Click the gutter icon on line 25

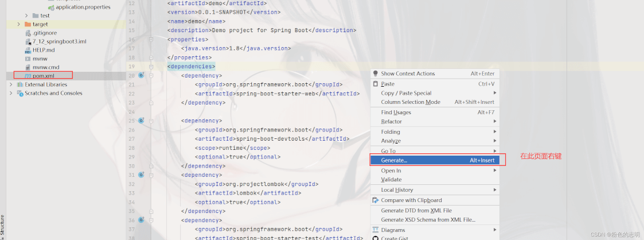pyautogui.click(x=141, y=121)
